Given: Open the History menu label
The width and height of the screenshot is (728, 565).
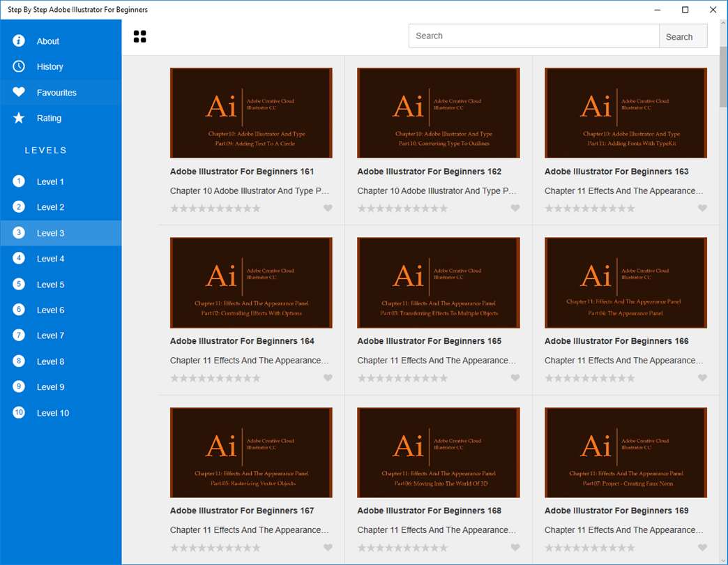Looking at the screenshot, I should (50, 67).
